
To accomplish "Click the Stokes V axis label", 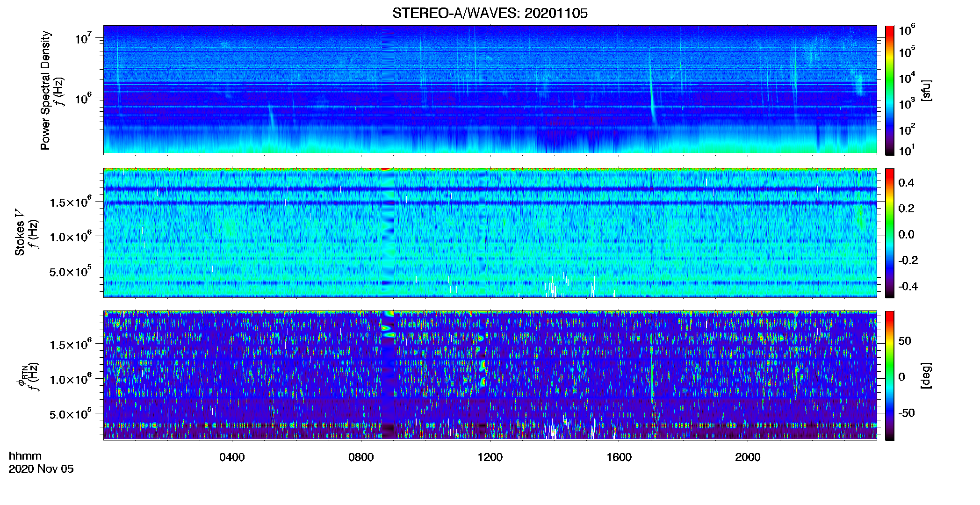I will [x=20, y=232].
